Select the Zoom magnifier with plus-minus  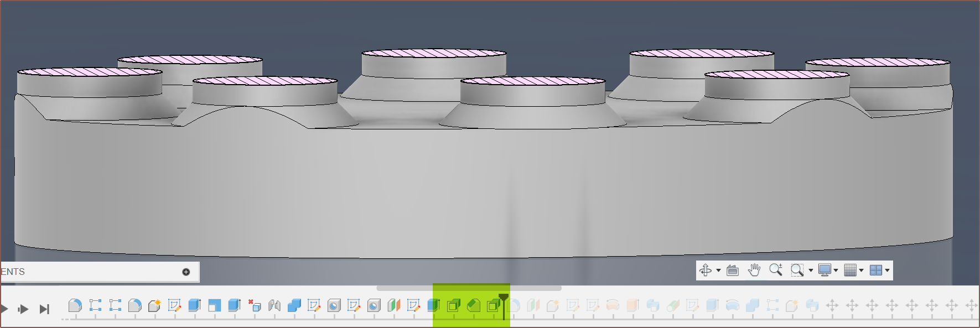tap(775, 270)
